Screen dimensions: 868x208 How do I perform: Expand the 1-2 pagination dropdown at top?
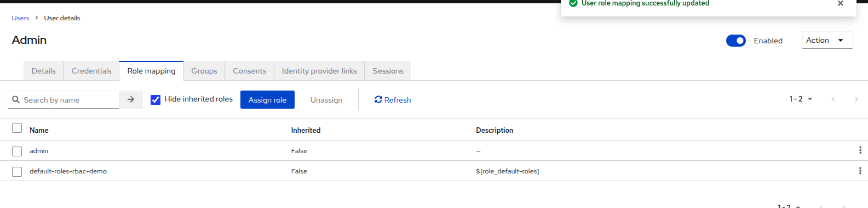801,99
